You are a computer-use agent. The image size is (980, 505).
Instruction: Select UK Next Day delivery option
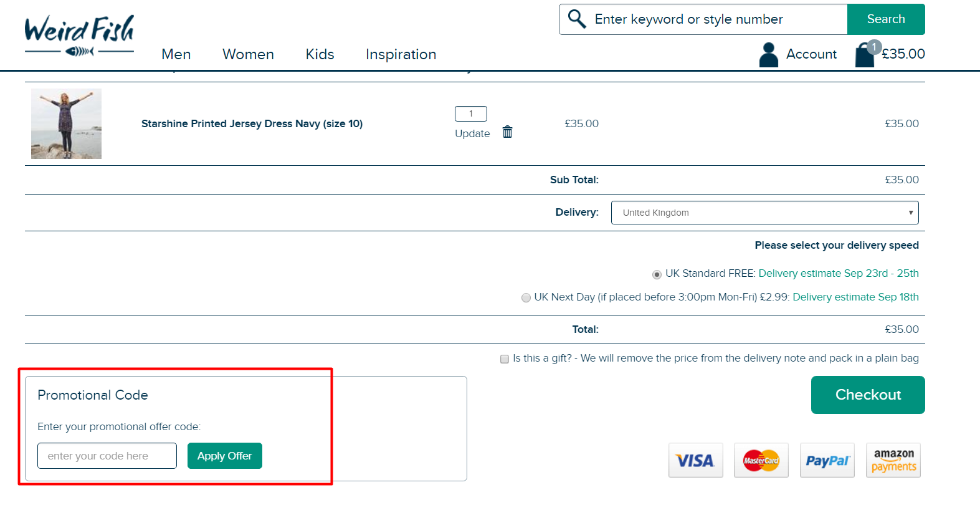click(526, 298)
